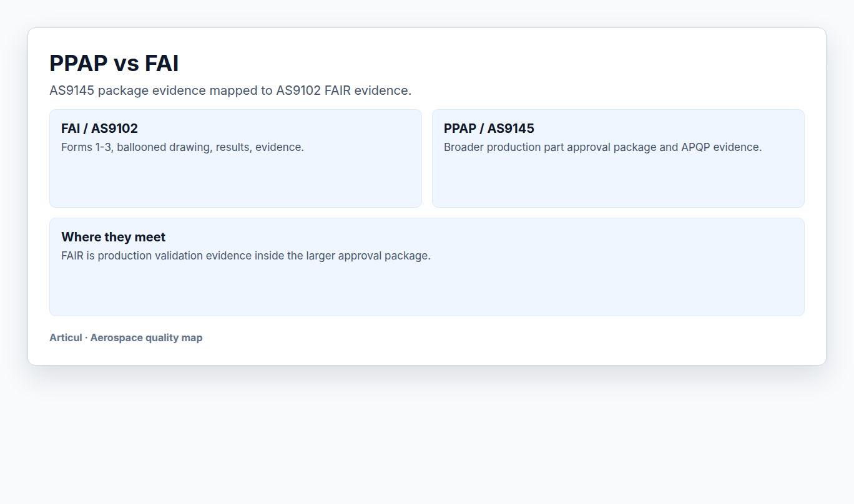Click the word "PPAP" in main title
The width and height of the screenshot is (854, 504).
coord(78,64)
